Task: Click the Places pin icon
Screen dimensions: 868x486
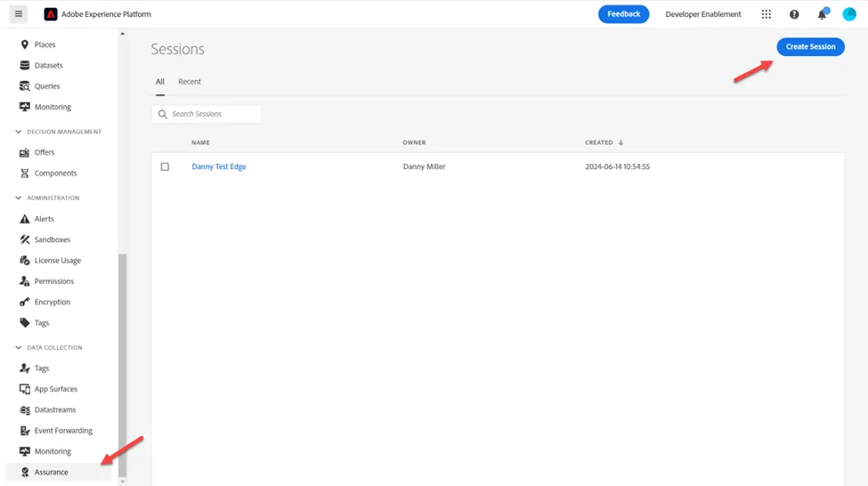Action: coord(24,45)
